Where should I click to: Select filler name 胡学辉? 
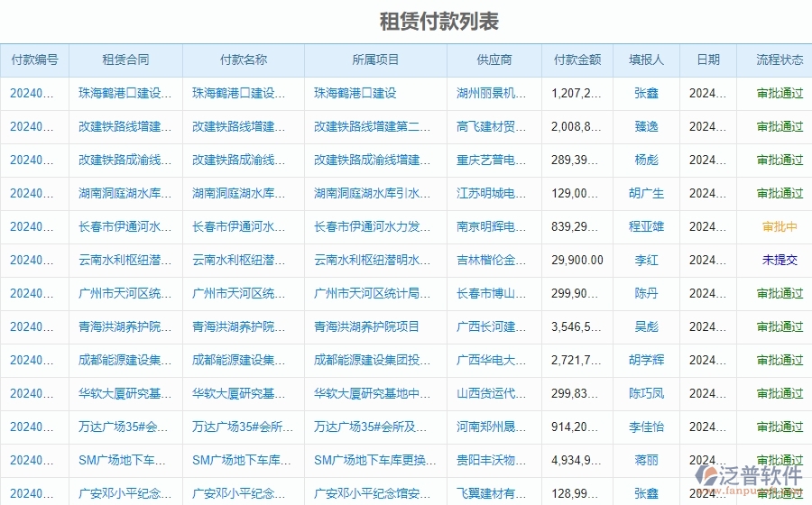(646, 360)
